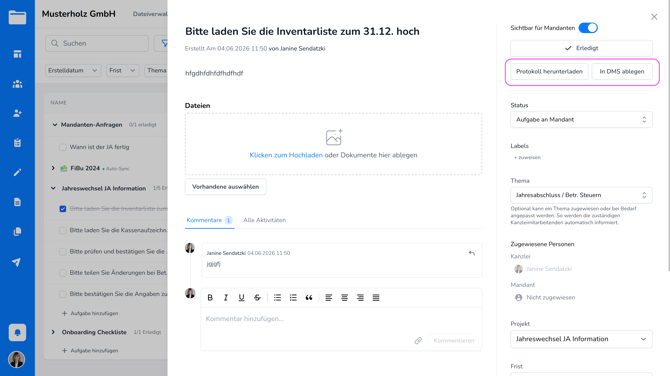Open the user profile avatar in sidebar
This screenshot has height=376, width=670.
(17, 359)
